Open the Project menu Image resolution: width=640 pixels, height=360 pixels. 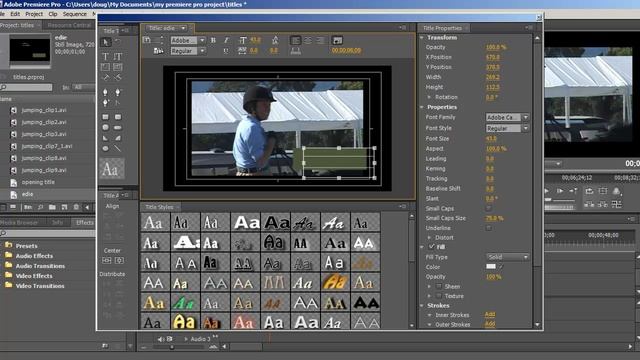[x=34, y=14]
